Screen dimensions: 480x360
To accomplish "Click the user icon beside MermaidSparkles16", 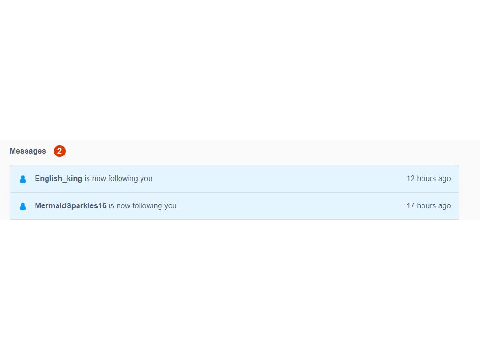I will 23,206.
